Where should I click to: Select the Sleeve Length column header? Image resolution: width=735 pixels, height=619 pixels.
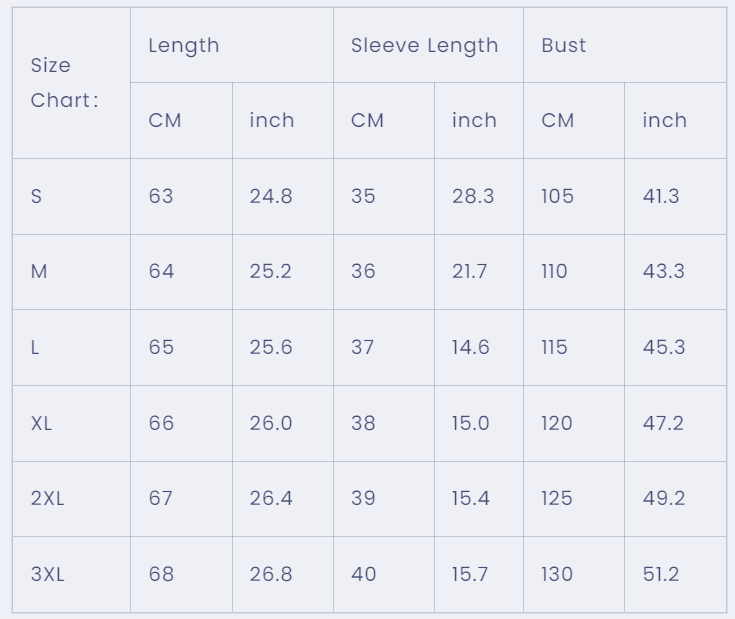(x=428, y=45)
